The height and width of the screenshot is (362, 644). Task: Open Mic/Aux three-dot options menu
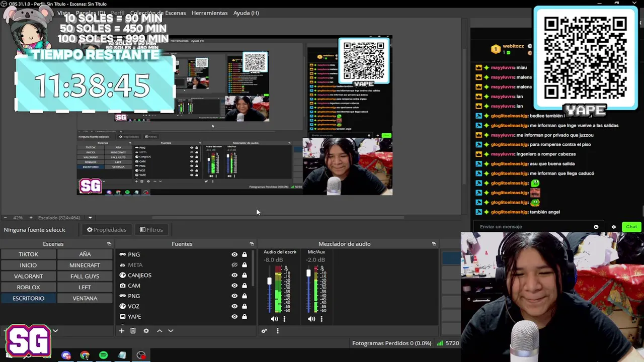321,319
